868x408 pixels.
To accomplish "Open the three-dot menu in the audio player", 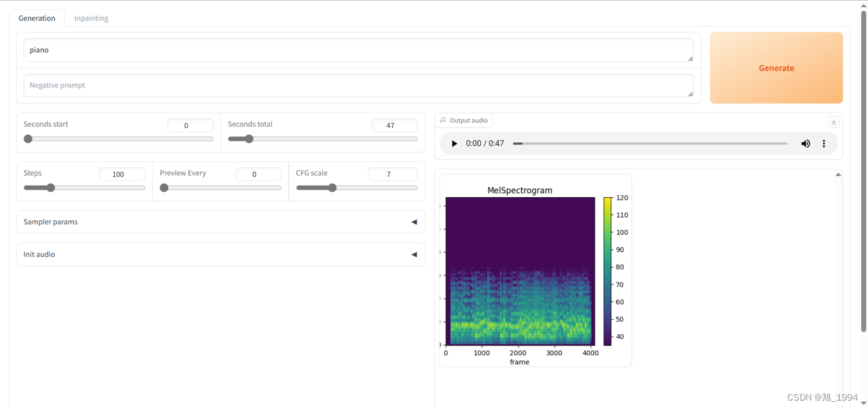I will 824,143.
